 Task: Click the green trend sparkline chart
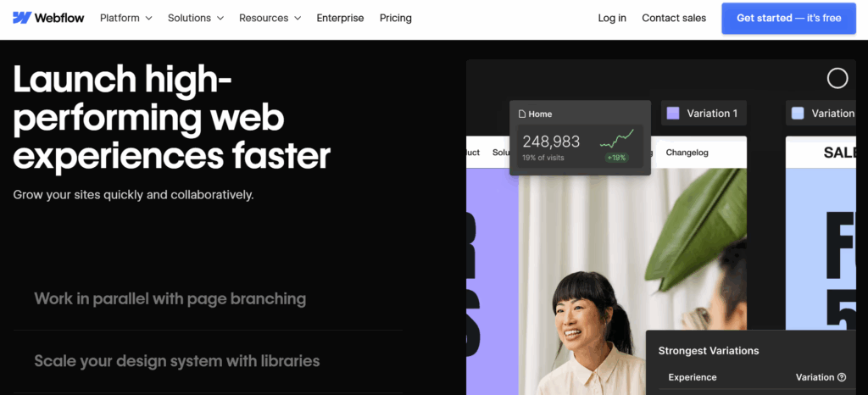tap(617, 139)
